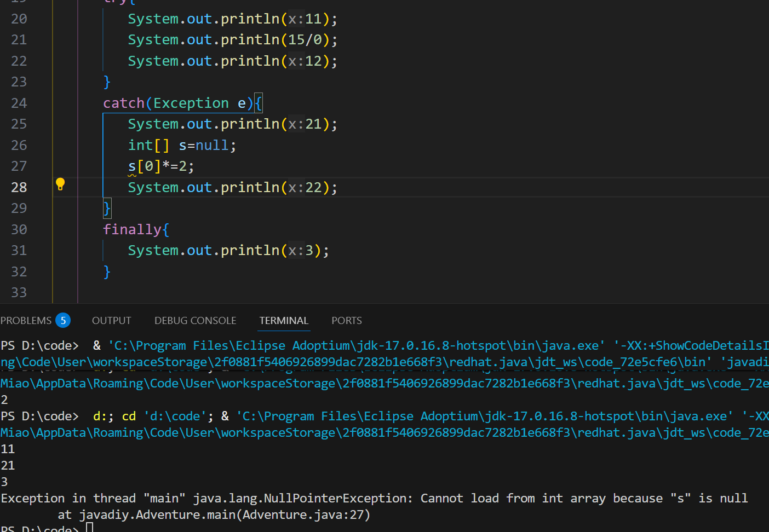The image size is (769, 532).
Task: Click the problems count badge showing 5
Action: point(63,320)
